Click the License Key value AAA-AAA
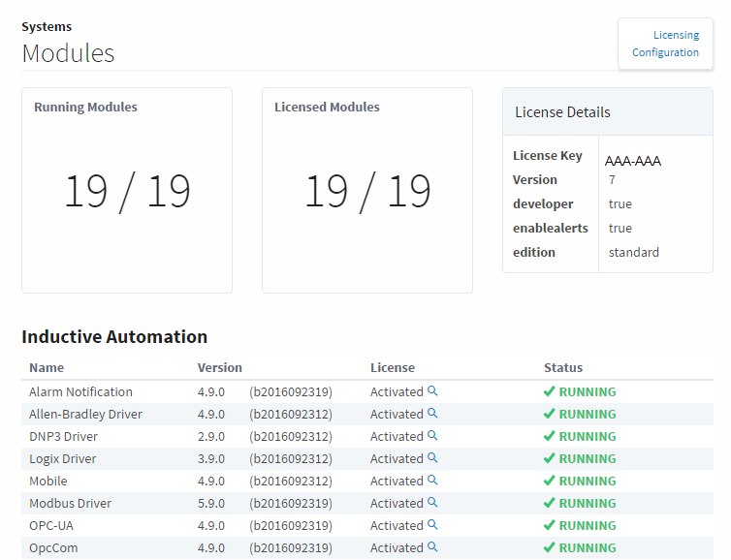 tap(633, 161)
